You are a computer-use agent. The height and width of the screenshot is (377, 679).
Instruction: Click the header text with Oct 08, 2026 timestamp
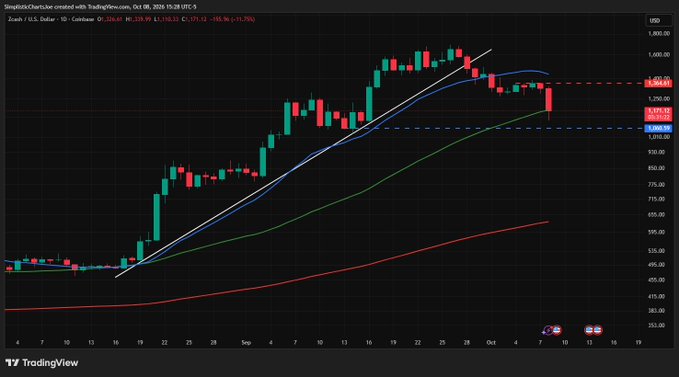[x=100, y=7]
